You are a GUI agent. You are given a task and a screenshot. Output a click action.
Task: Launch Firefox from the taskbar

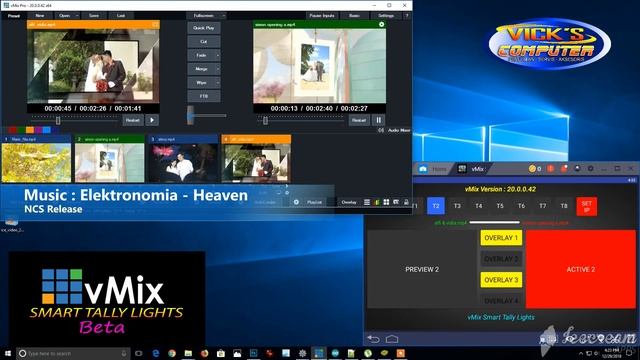pos(204,353)
